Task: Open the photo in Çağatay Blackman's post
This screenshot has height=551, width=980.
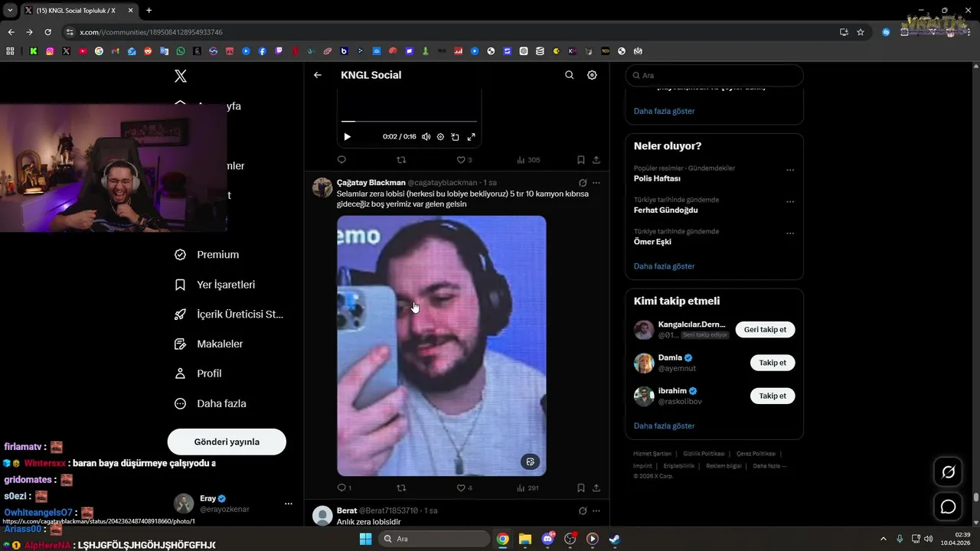Action: [x=442, y=346]
